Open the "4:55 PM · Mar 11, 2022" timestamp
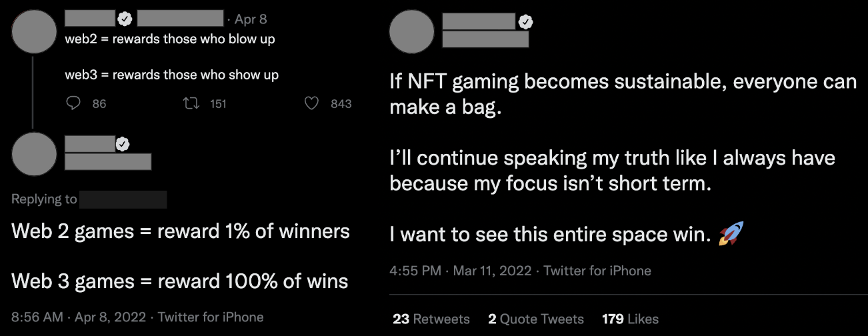 pos(460,271)
